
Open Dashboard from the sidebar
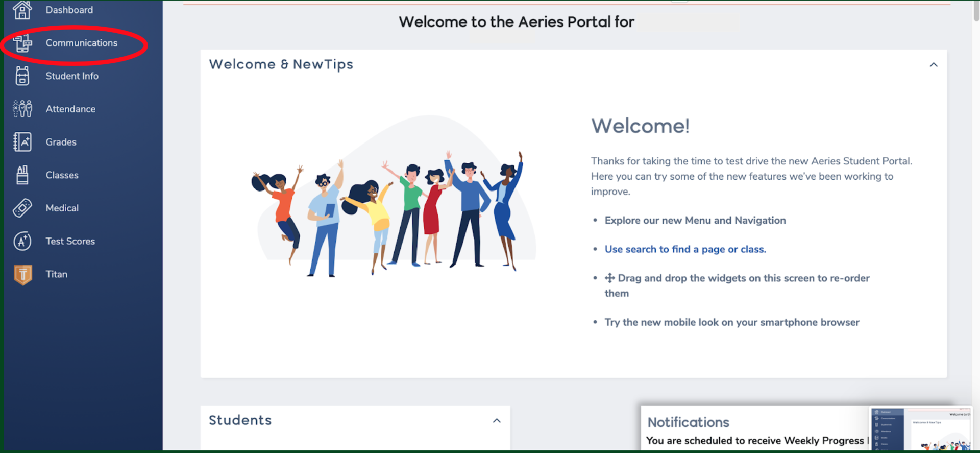click(x=69, y=10)
